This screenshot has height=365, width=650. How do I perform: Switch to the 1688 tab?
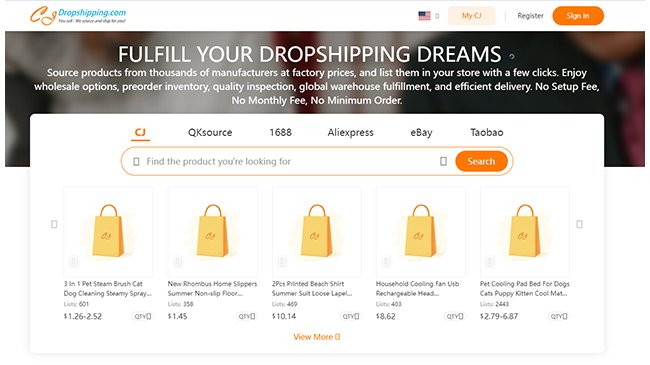click(281, 133)
